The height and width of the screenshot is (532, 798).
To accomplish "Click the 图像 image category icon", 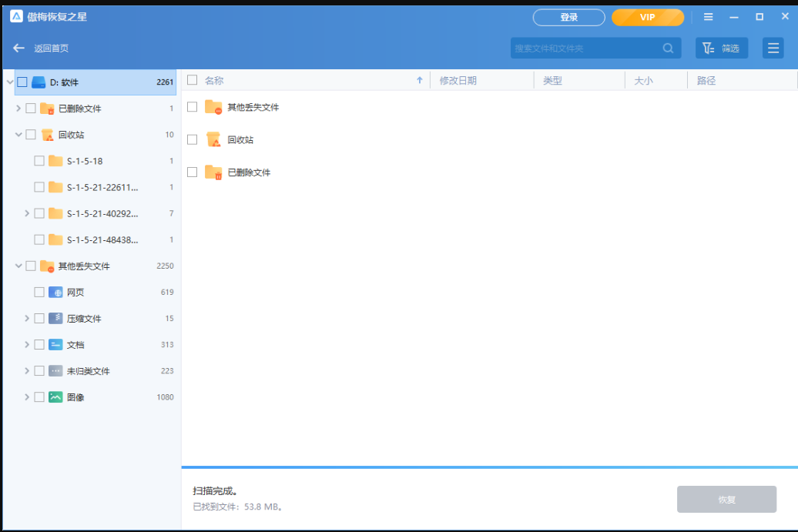I will pos(55,397).
